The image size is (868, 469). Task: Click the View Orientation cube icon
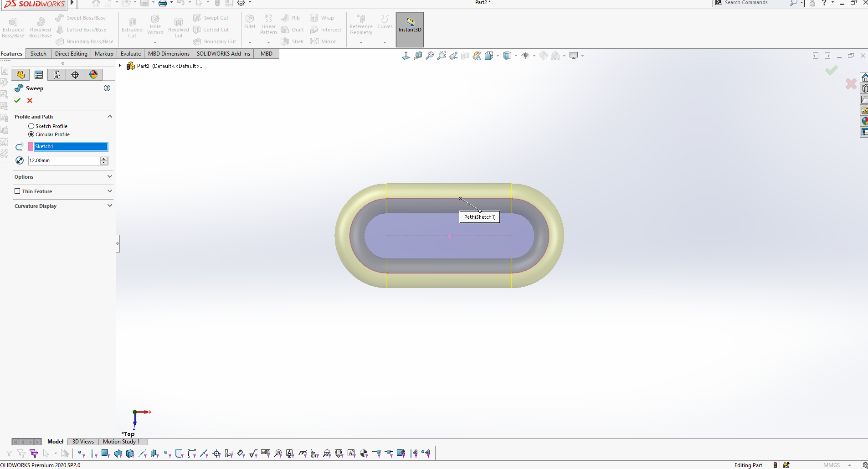coord(489,56)
